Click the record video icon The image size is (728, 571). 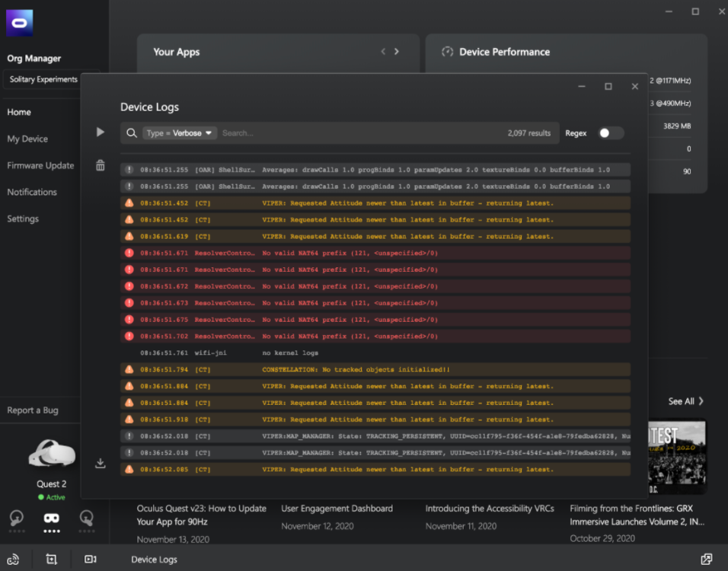click(91, 560)
